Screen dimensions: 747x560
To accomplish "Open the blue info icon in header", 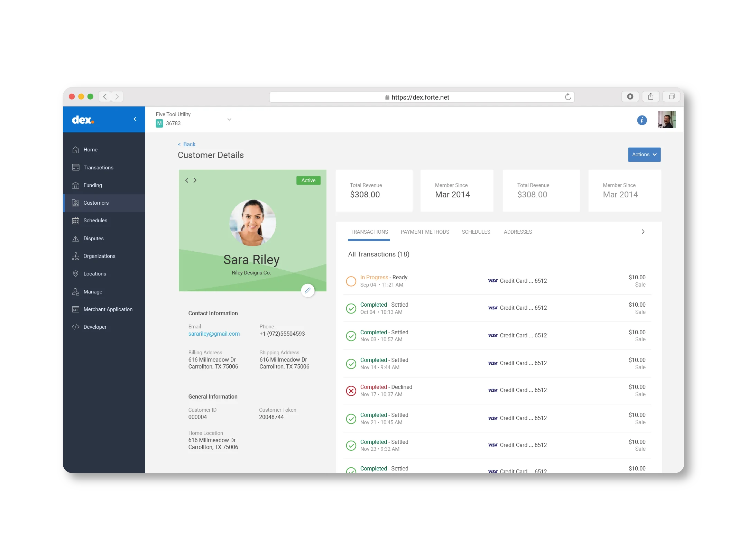I will [x=642, y=120].
